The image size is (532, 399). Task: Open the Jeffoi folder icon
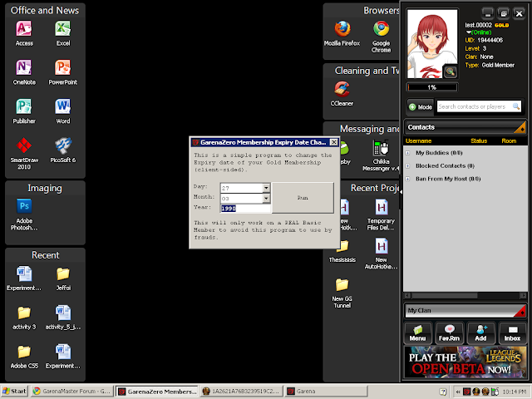63,278
